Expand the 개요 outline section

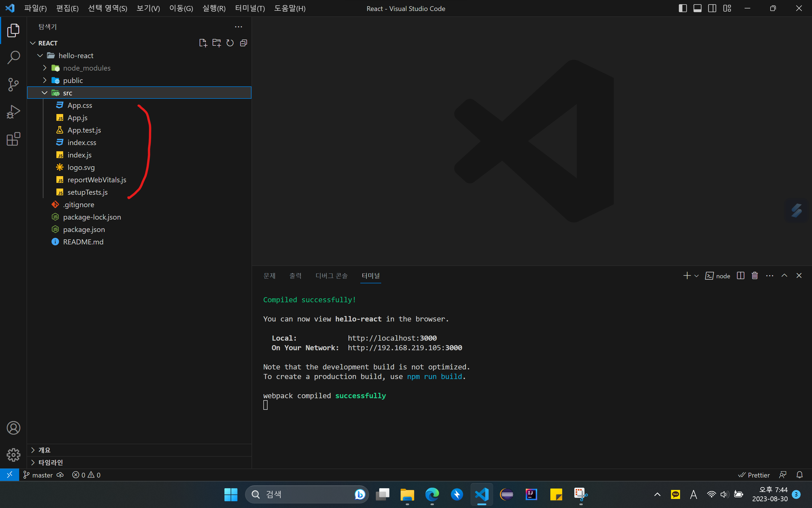pos(139,450)
